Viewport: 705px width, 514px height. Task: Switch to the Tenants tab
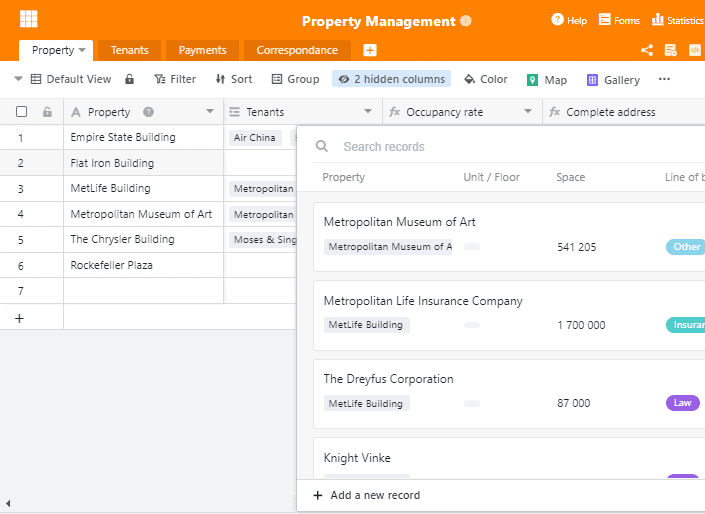129,50
